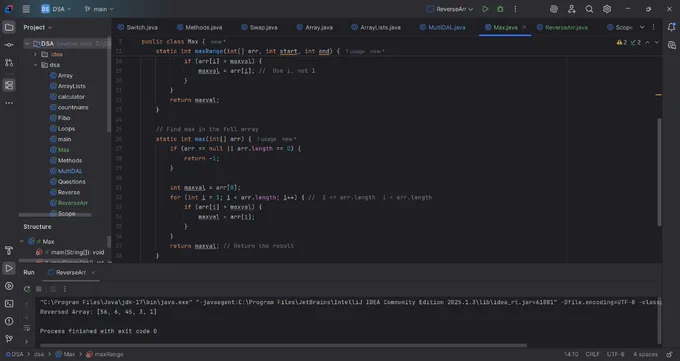The height and width of the screenshot is (361, 680).
Task: Run ReverseArr with the green play button
Action: point(485,9)
